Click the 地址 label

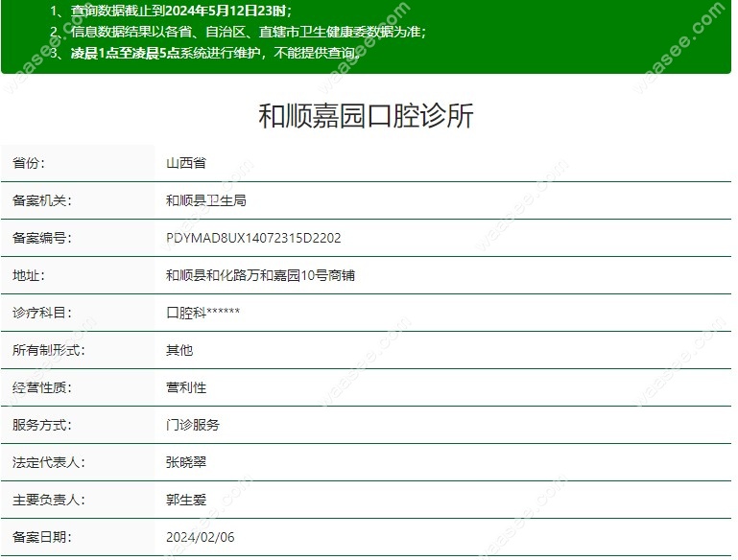29,275
